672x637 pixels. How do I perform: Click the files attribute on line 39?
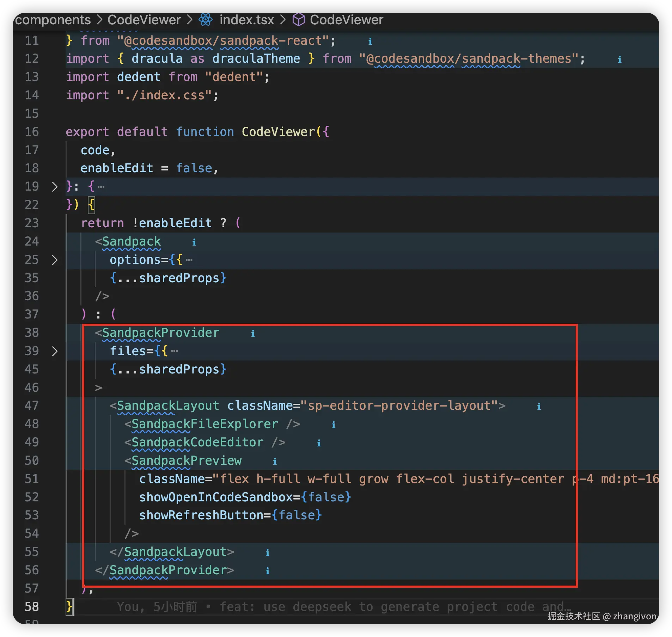point(128,351)
